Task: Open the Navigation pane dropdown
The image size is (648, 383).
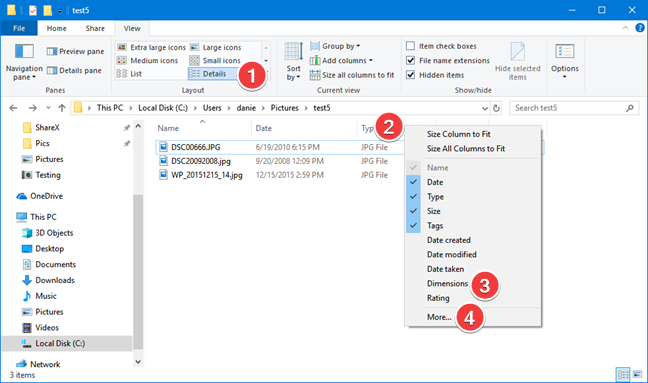Action: pos(24,62)
